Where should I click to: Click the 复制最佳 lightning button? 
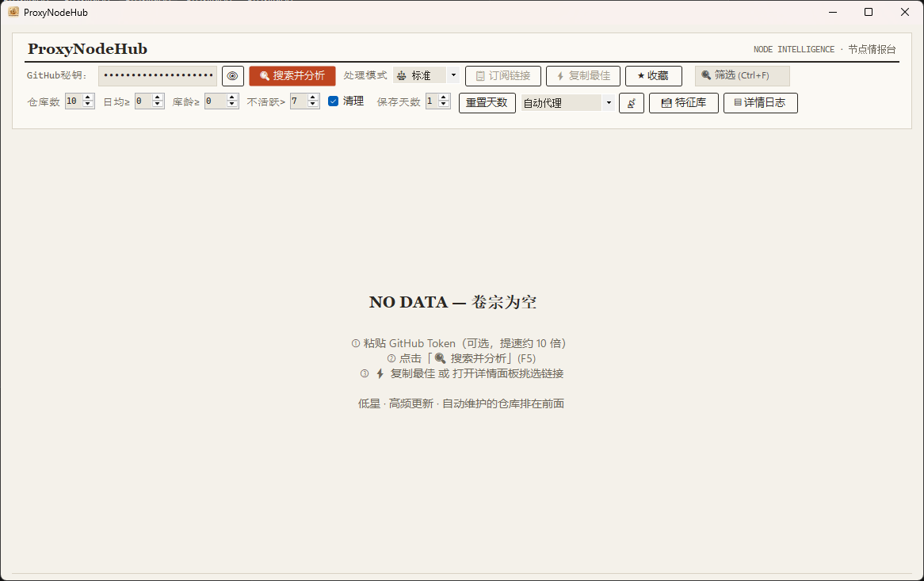(582, 76)
